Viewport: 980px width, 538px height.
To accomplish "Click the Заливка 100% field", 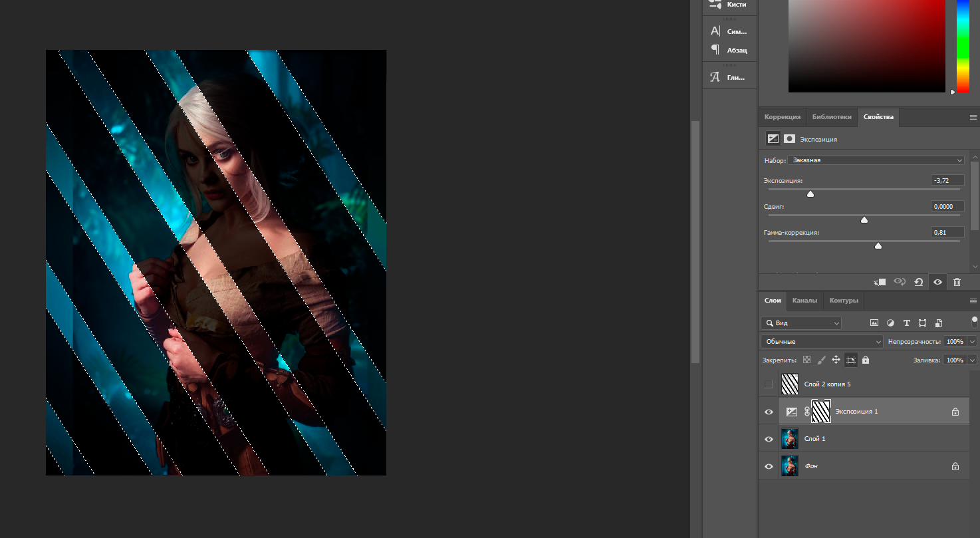I will pos(955,360).
